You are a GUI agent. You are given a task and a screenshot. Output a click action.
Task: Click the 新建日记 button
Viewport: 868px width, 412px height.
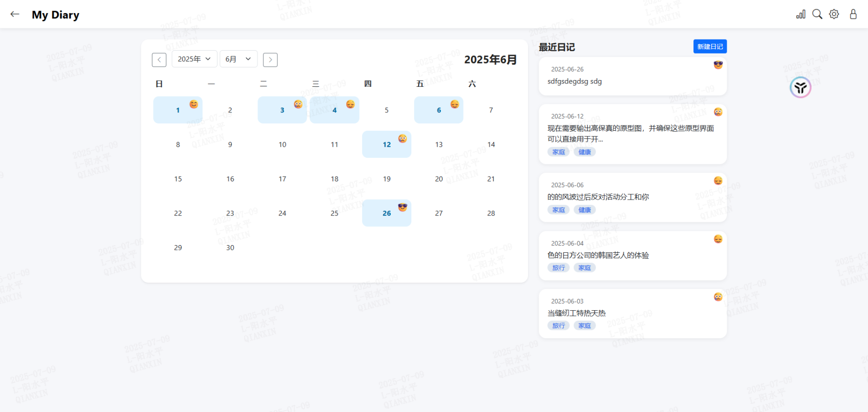click(710, 46)
